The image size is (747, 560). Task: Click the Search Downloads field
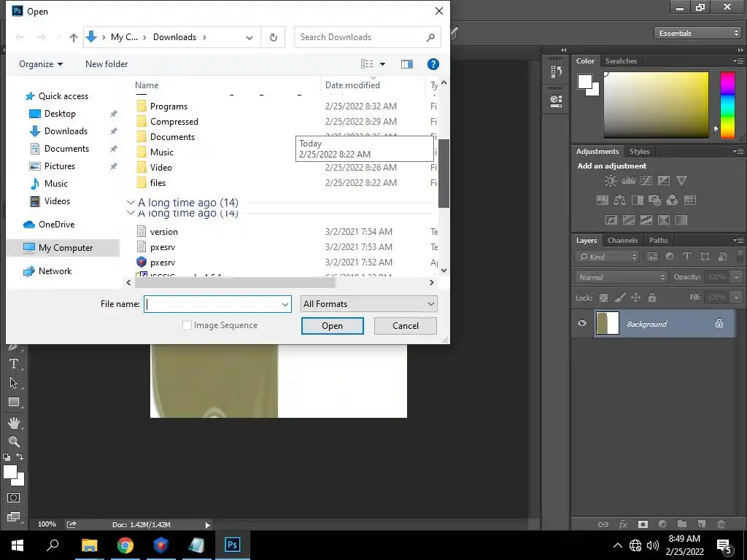point(367,37)
